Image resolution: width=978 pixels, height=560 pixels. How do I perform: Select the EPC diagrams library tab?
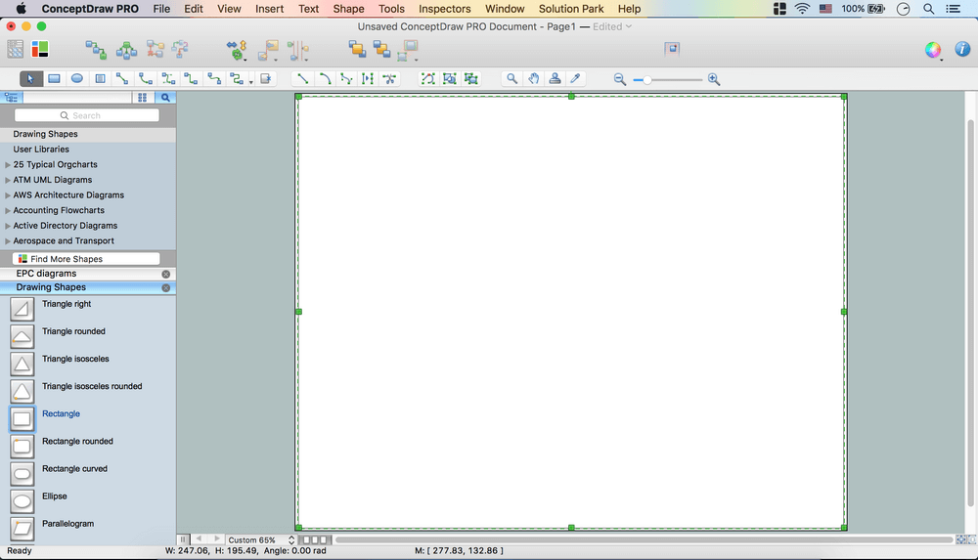[87, 274]
